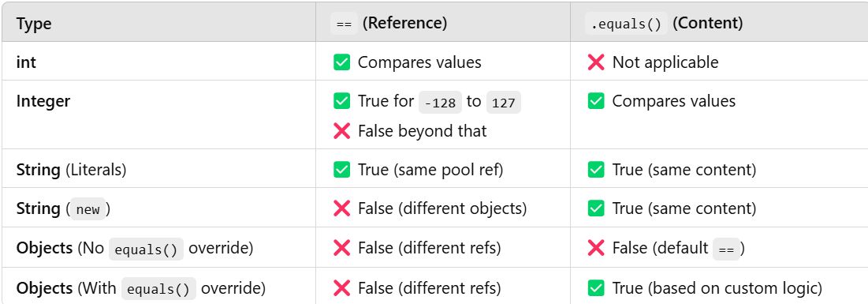Click the '==' code label in header
The image size is (868, 304).
coord(344,24)
